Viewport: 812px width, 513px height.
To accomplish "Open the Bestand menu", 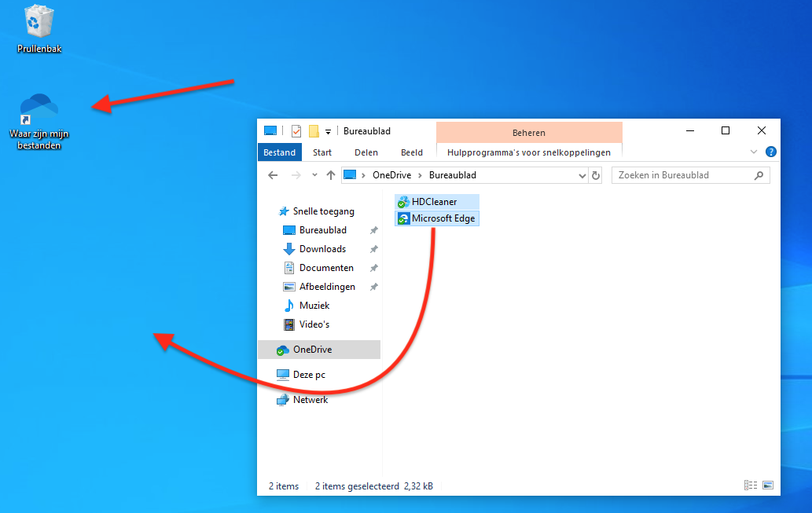I will click(279, 152).
